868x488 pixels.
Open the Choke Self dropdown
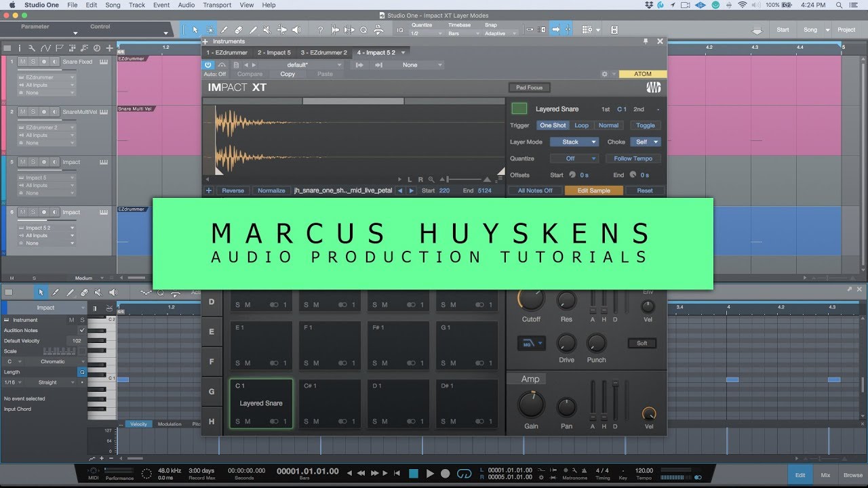(645, 142)
